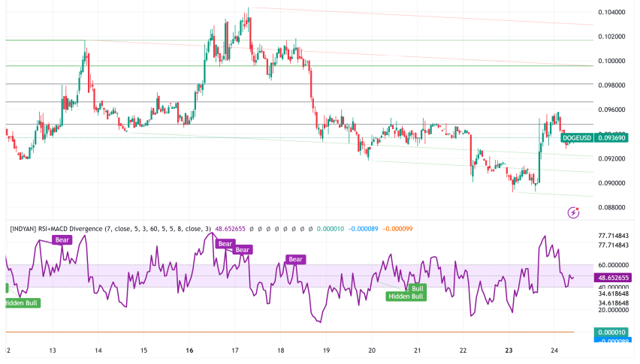The height and width of the screenshot is (364, 640).
Task: Select date 23 on the time axis
Action: [x=510, y=350]
